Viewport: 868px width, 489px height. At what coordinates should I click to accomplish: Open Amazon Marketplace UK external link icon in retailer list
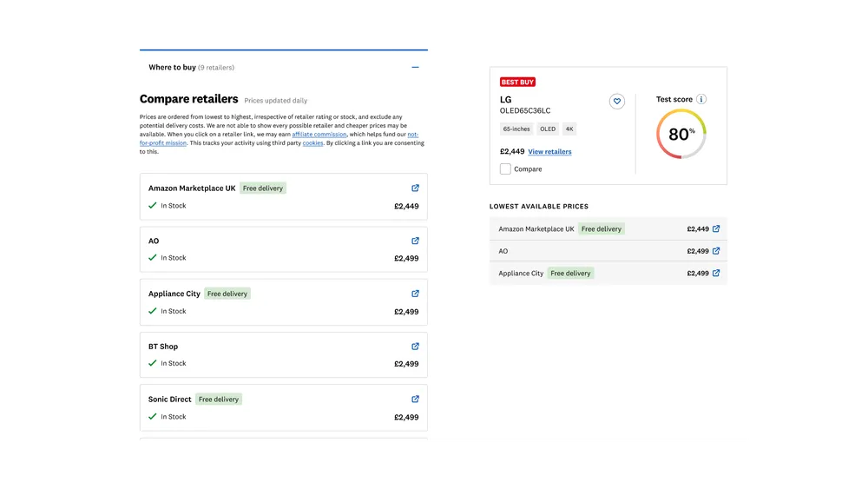click(415, 188)
